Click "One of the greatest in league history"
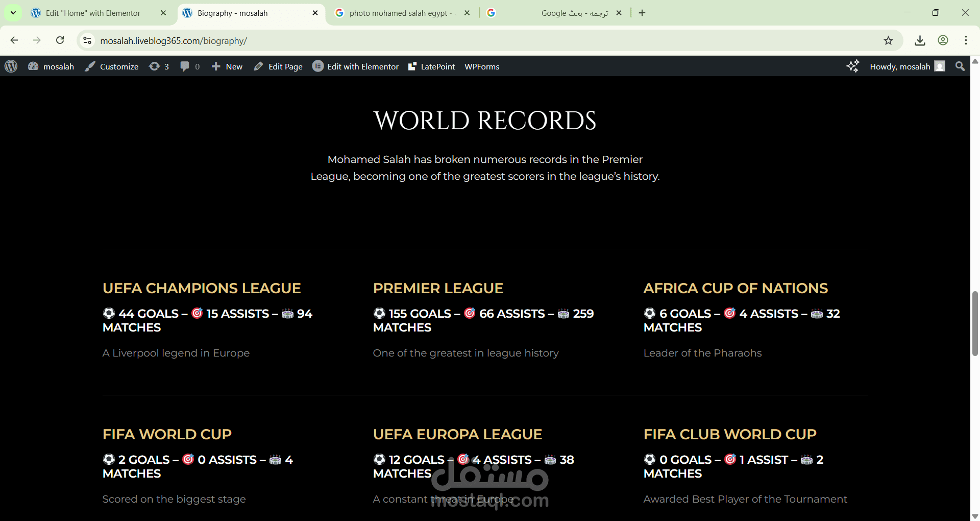Viewport: 980px width, 521px height. [466, 353]
